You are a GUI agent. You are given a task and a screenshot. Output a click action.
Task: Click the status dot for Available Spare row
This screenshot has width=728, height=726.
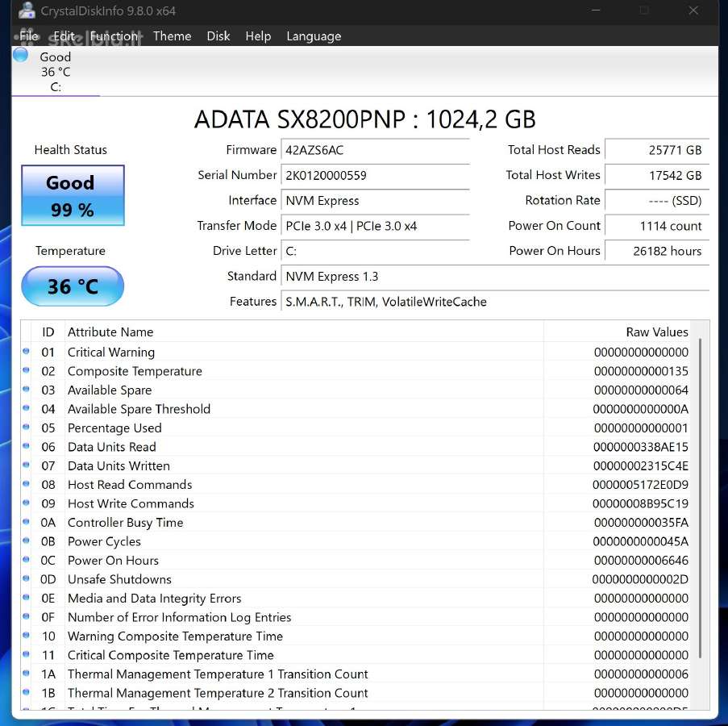26,390
